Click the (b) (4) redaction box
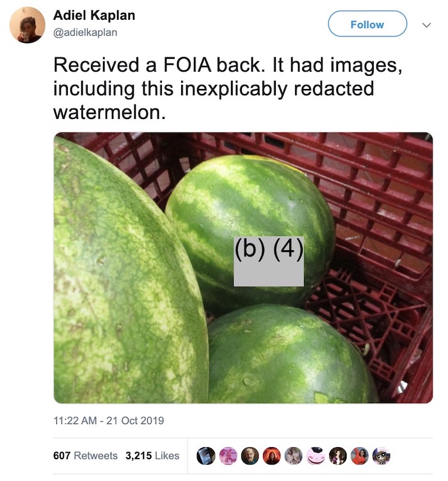This screenshot has height=481, width=448. coord(269,262)
